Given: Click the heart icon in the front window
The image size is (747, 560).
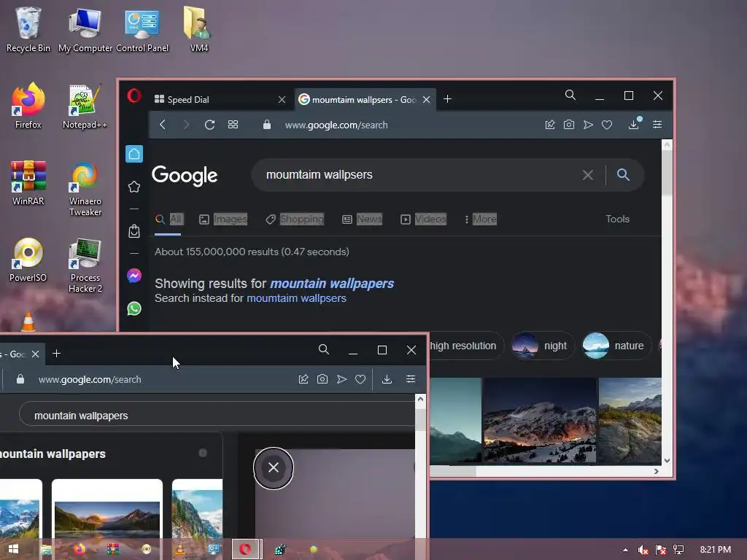Looking at the screenshot, I should 360,379.
